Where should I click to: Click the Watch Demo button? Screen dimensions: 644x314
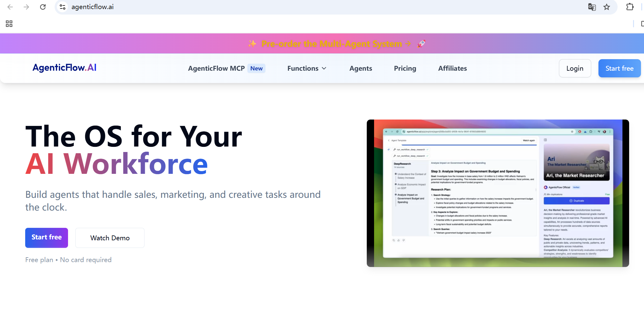pos(110,238)
